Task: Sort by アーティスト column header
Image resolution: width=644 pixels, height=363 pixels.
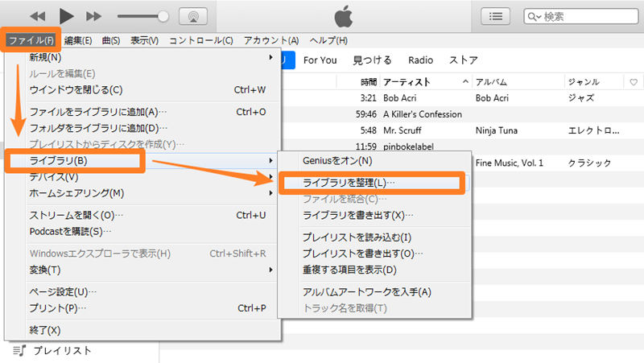Action: (407, 82)
